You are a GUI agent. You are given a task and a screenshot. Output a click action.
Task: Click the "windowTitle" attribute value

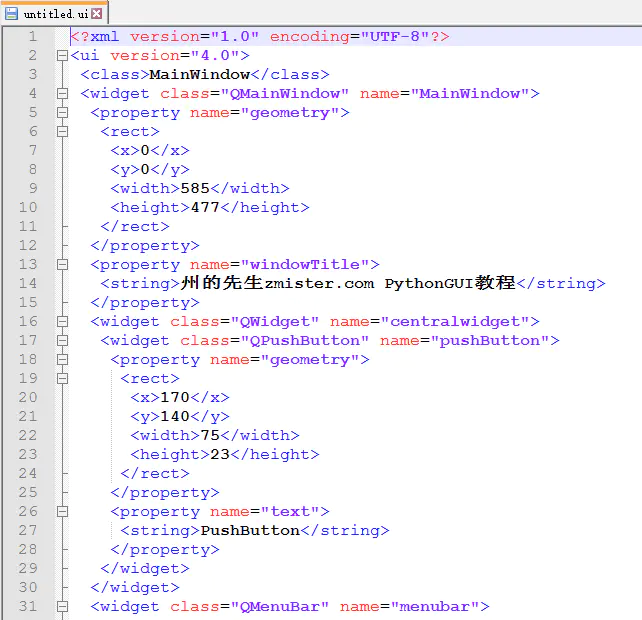point(305,265)
